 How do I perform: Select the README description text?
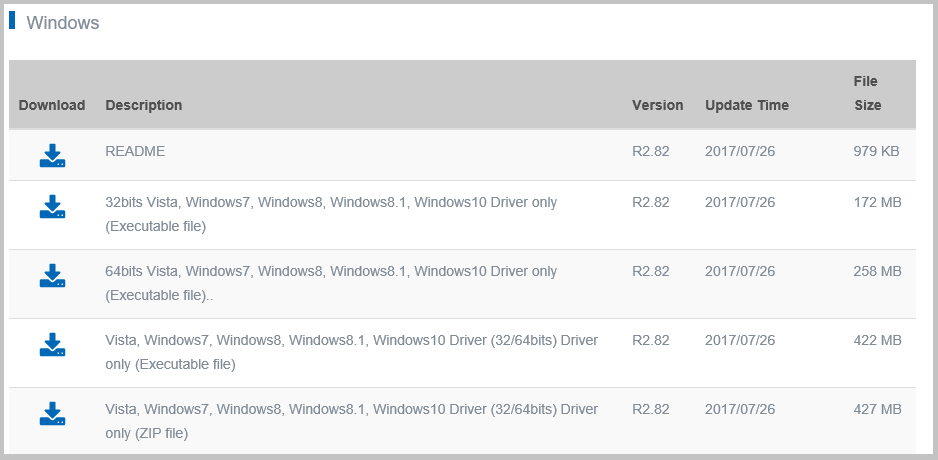pyautogui.click(x=135, y=151)
